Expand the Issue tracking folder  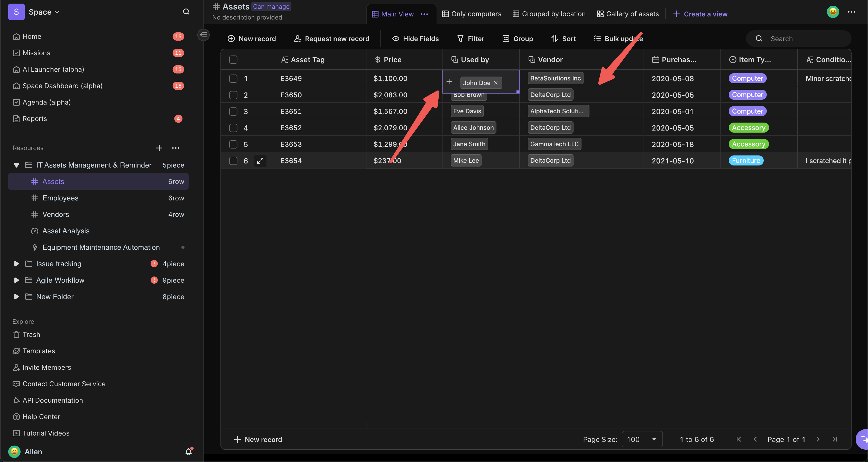pos(16,264)
